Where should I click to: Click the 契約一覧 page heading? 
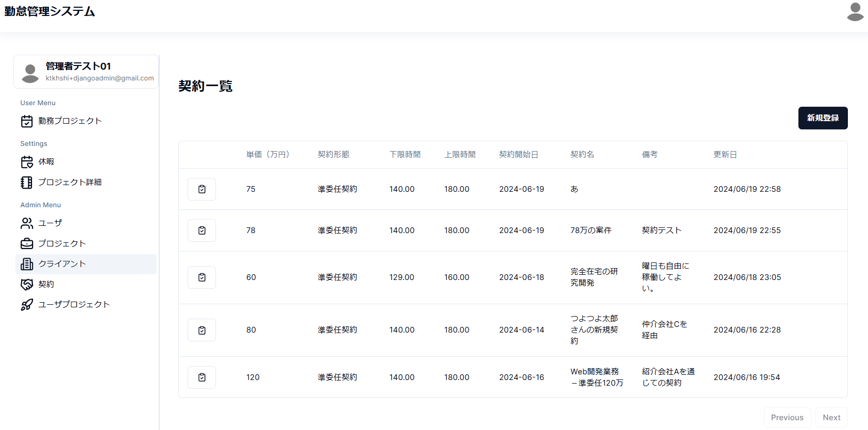205,86
